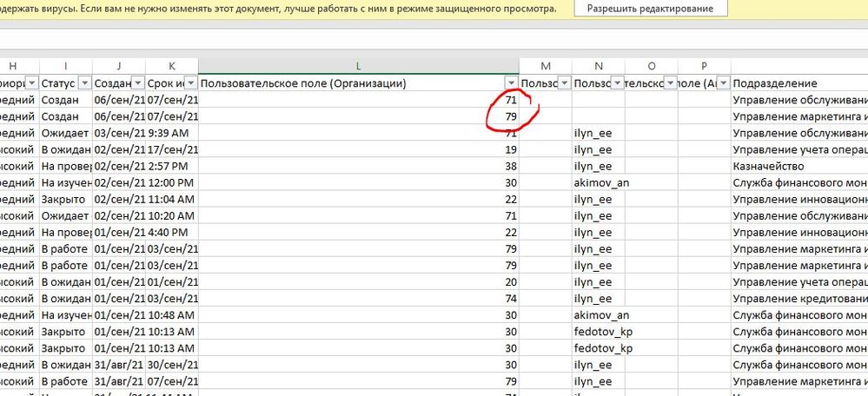Screen dimensions: 868x396
Task: Select the cell containing 19
Action: point(358,149)
